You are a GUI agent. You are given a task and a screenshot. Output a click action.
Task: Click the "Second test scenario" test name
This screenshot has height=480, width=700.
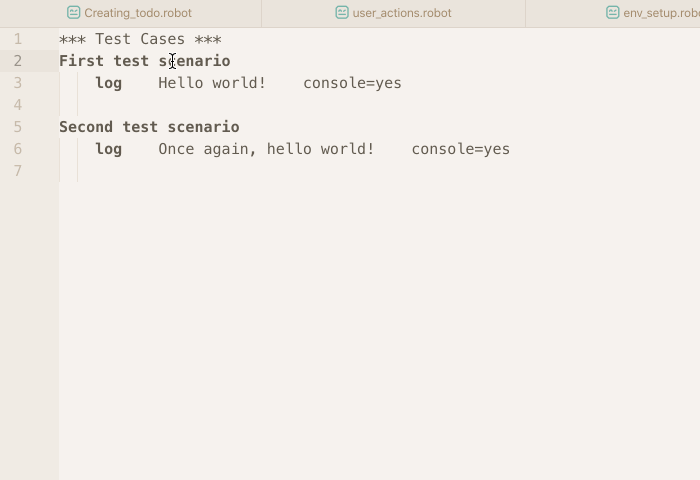pyautogui.click(x=149, y=127)
